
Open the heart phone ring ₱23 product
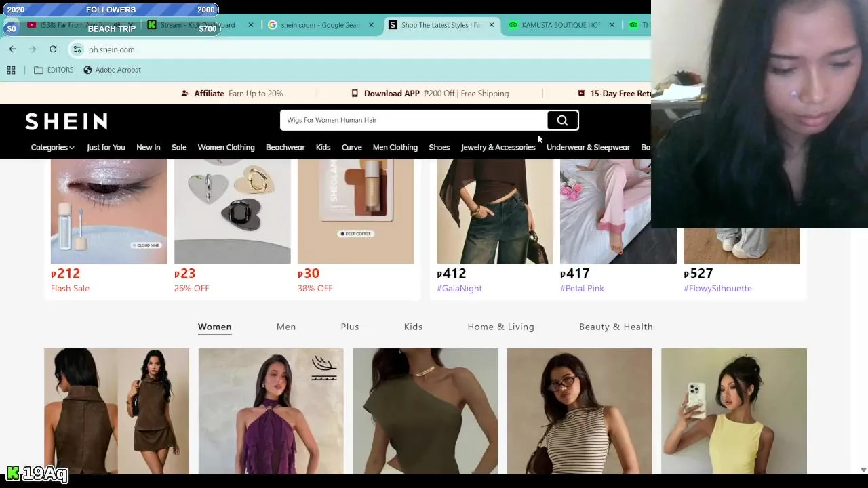pos(232,211)
